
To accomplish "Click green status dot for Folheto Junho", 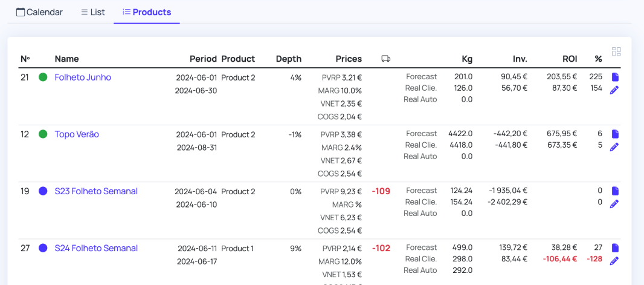I will coord(43,77).
